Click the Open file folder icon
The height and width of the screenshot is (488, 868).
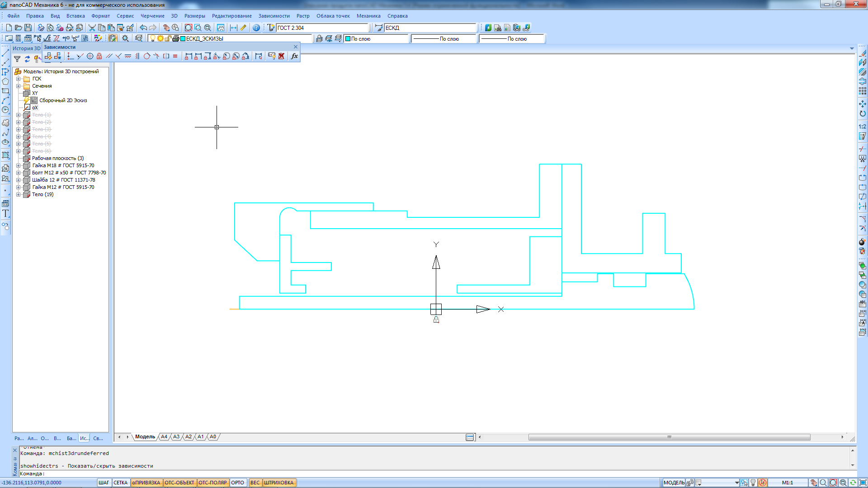[18, 28]
